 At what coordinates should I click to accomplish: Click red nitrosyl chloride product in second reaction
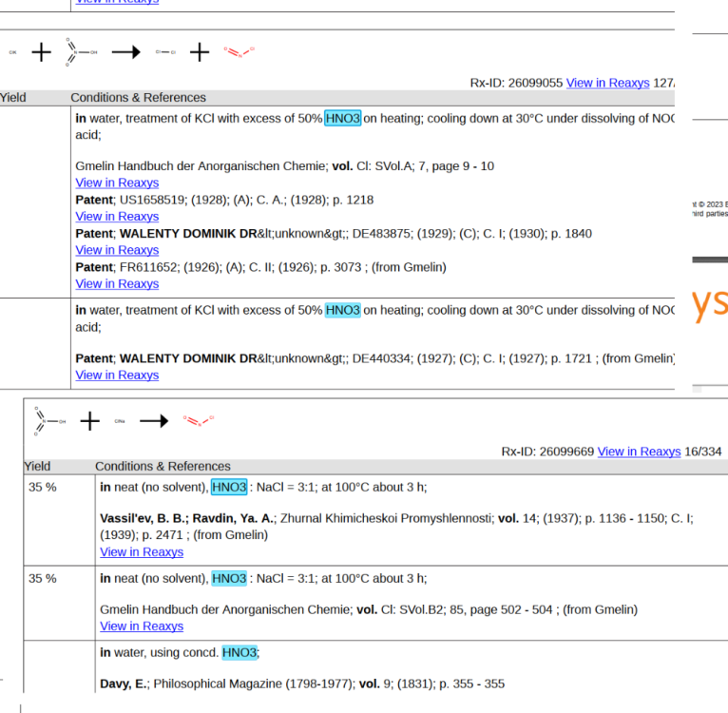coord(200,420)
